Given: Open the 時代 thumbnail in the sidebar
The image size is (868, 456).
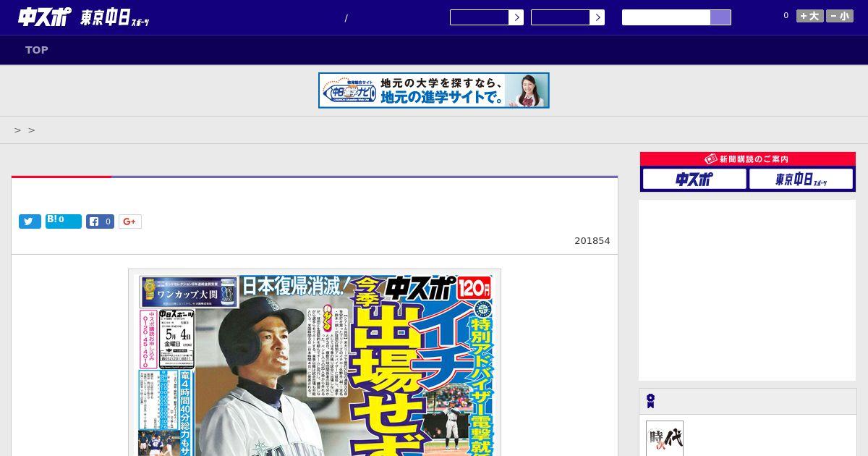Looking at the screenshot, I should [665, 439].
